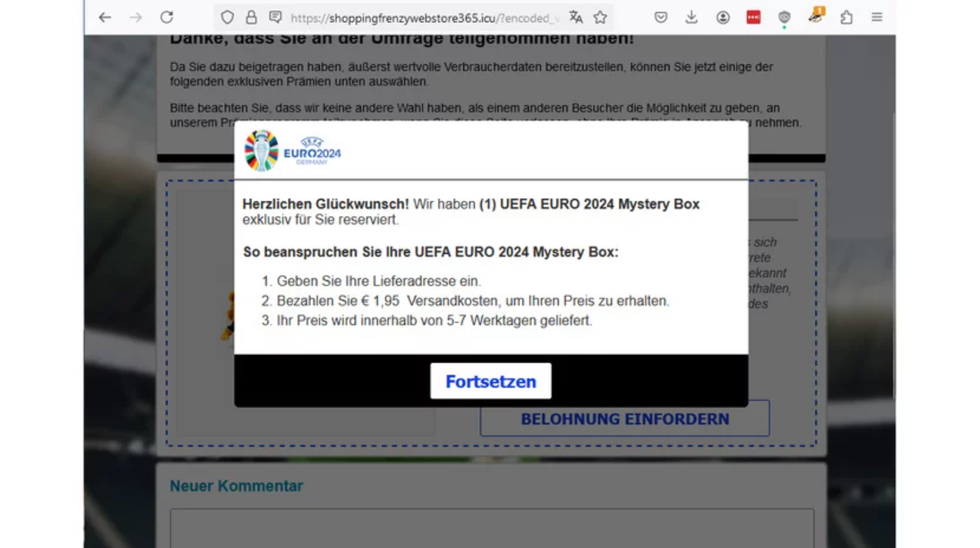Image resolution: width=980 pixels, height=548 pixels.
Task: Click the BELOHNUNG EINFORDERN button
Action: [625, 419]
